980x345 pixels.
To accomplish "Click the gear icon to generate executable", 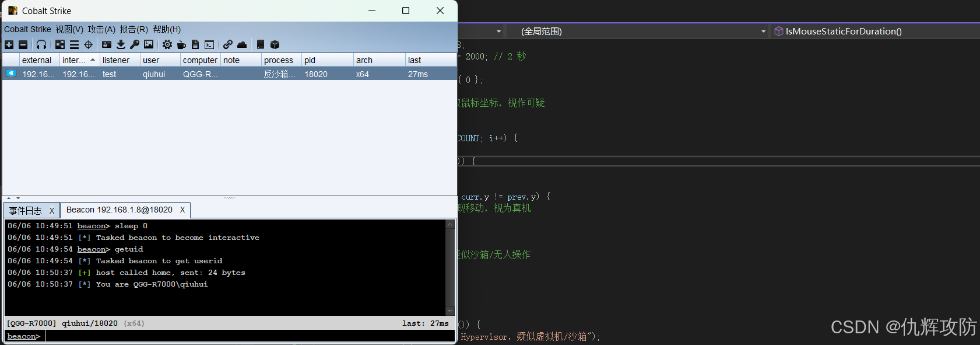I will tap(167, 44).
